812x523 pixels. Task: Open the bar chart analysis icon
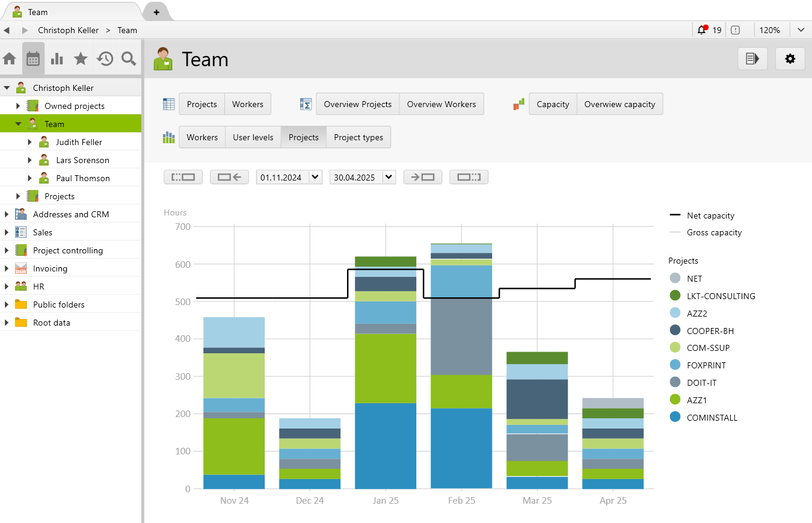pos(56,58)
